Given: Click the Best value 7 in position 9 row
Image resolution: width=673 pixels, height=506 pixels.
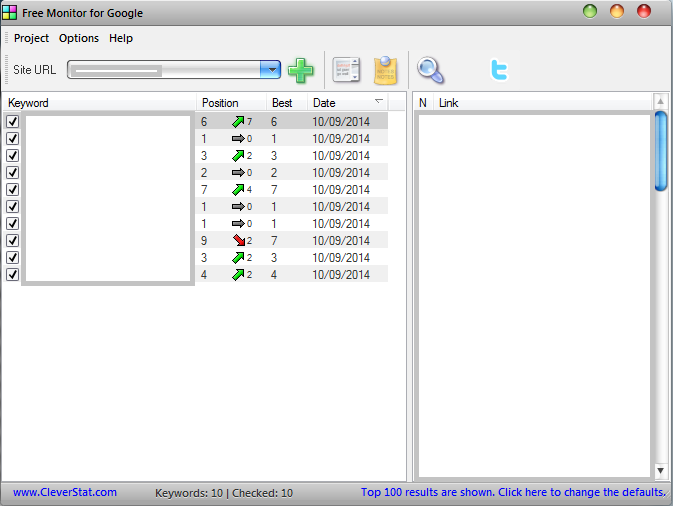Looking at the screenshot, I should point(274,241).
